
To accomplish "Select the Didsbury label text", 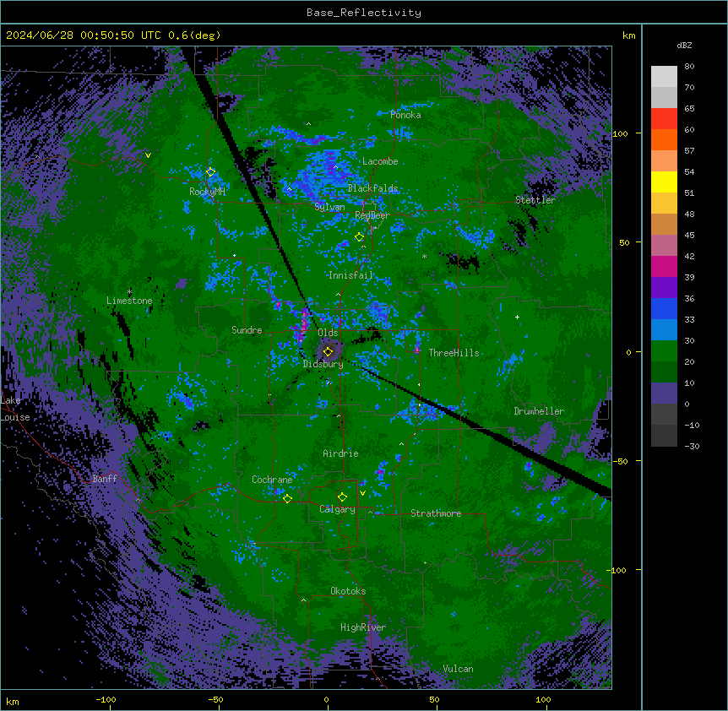I will pyautogui.click(x=323, y=364).
